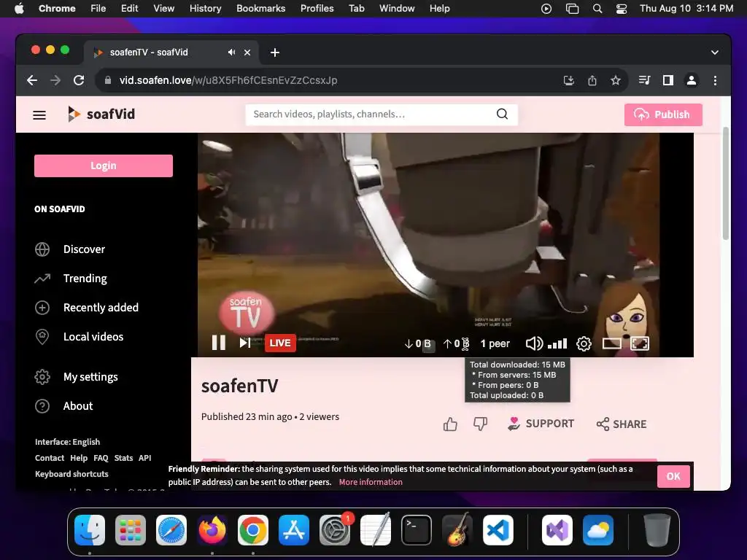Screen dimensions: 747x560
Task: Open video player settings gear
Action: [x=584, y=343]
